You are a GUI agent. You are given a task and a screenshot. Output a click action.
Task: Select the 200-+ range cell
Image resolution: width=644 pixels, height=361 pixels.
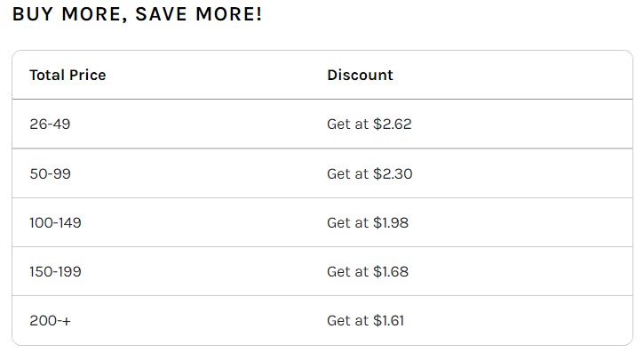tap(50, 320)
